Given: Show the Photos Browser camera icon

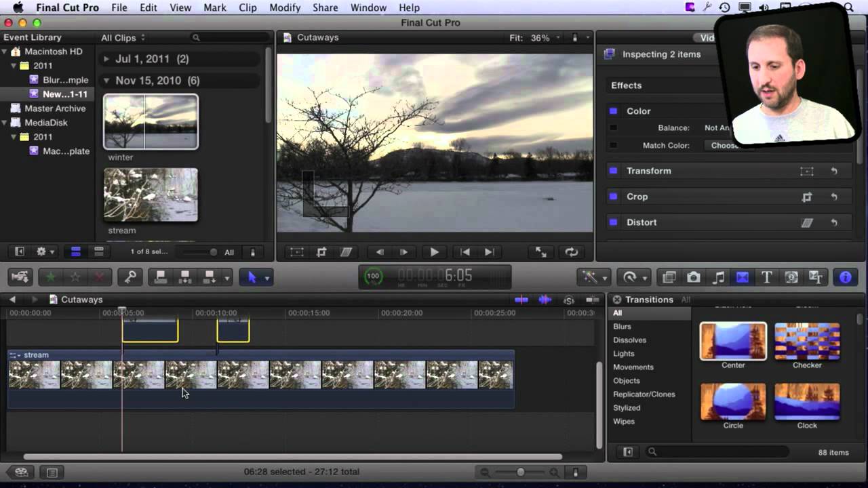Looking at the screenshot, I should 693,277.
